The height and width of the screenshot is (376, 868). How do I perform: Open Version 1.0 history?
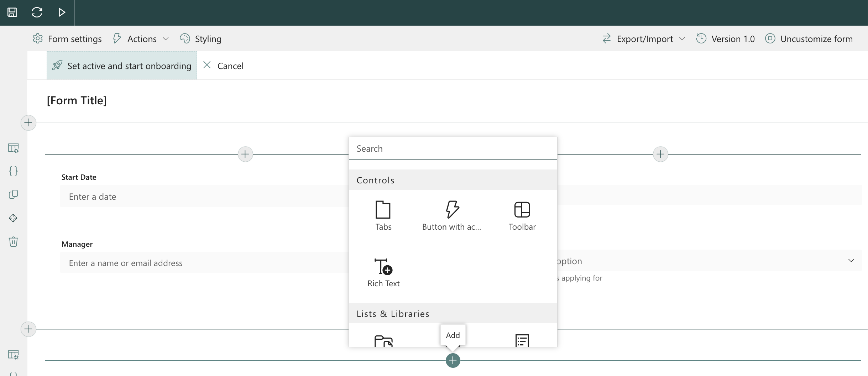[x=725, y=39]
